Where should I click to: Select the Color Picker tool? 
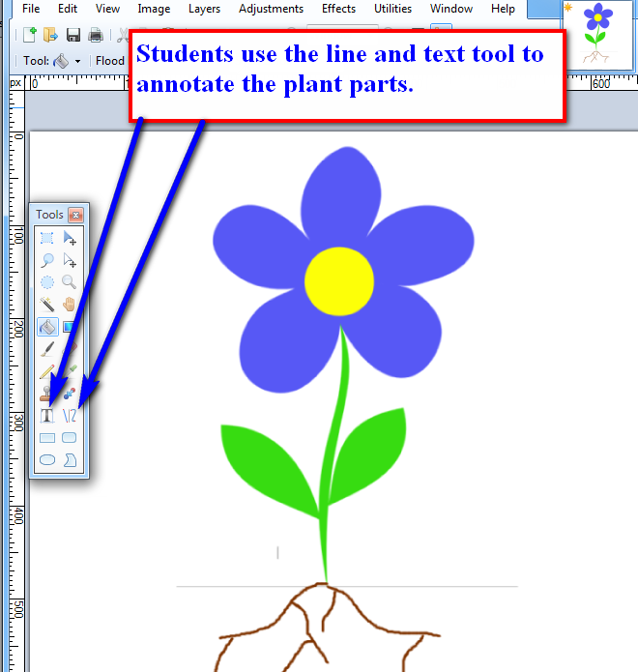(71, 371)
